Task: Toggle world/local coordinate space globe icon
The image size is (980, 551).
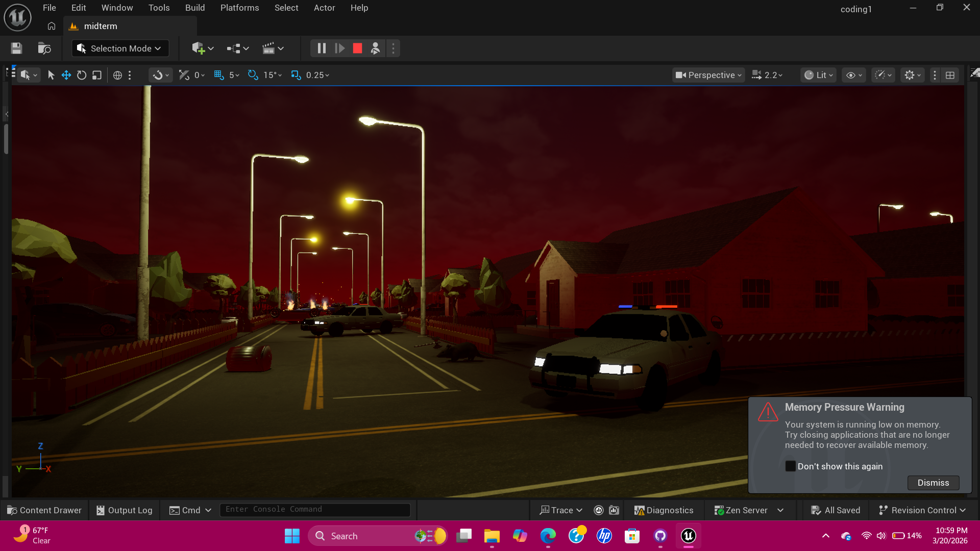Action: click(117, 75)
